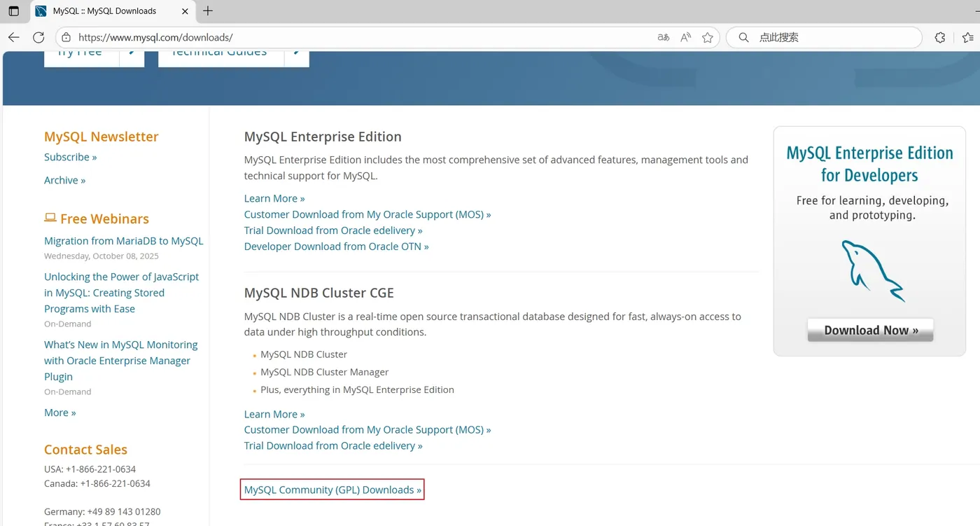Click the MySQL NDB Cluster Manager bullet

coord(324,372)
